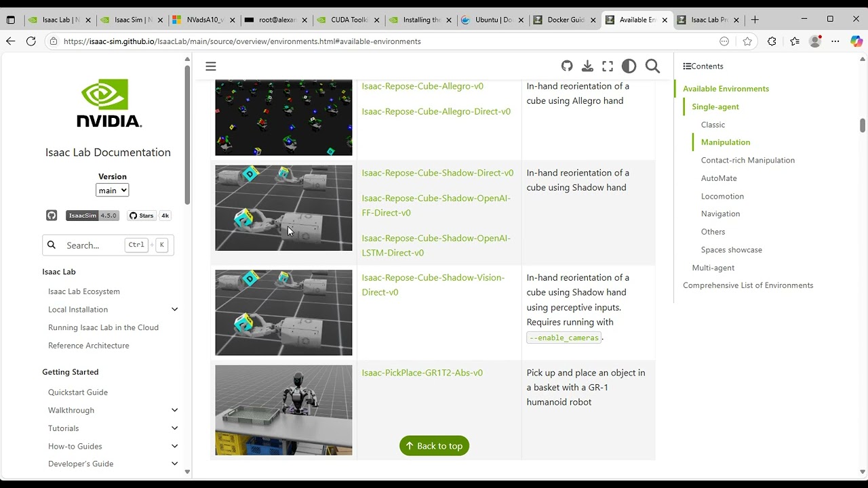Go to Contact-rich Manipulation in Contents
The image size is (868, 488).
(748, 160)
